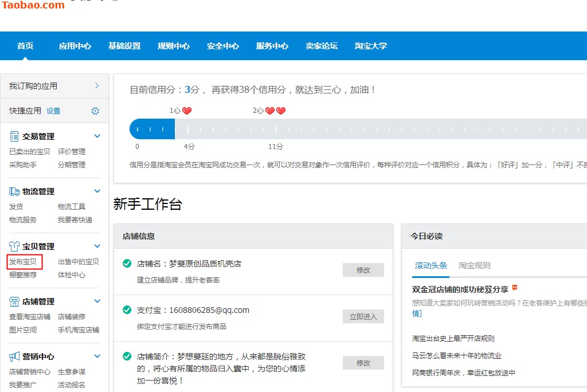The width and height of the screenshot is (587, 392).
Task: Click the green check beside 支付宝
Action: 127,309
